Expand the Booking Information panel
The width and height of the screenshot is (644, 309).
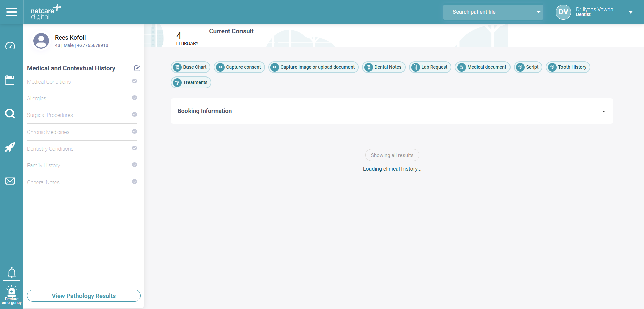click(x=604, y=111)
